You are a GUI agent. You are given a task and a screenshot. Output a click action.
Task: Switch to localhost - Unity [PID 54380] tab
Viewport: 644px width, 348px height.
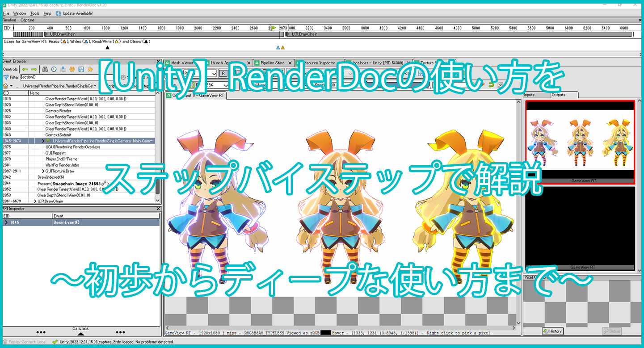pos(378,63)
